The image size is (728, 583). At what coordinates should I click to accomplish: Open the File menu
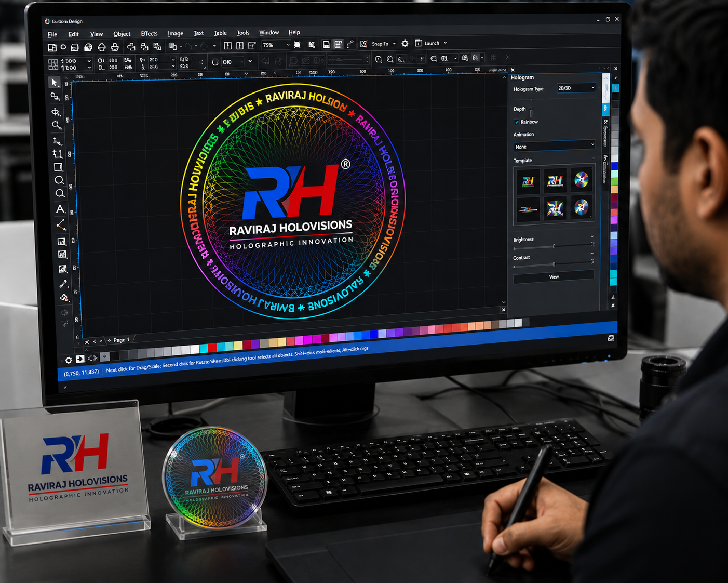tap(52, 34)
